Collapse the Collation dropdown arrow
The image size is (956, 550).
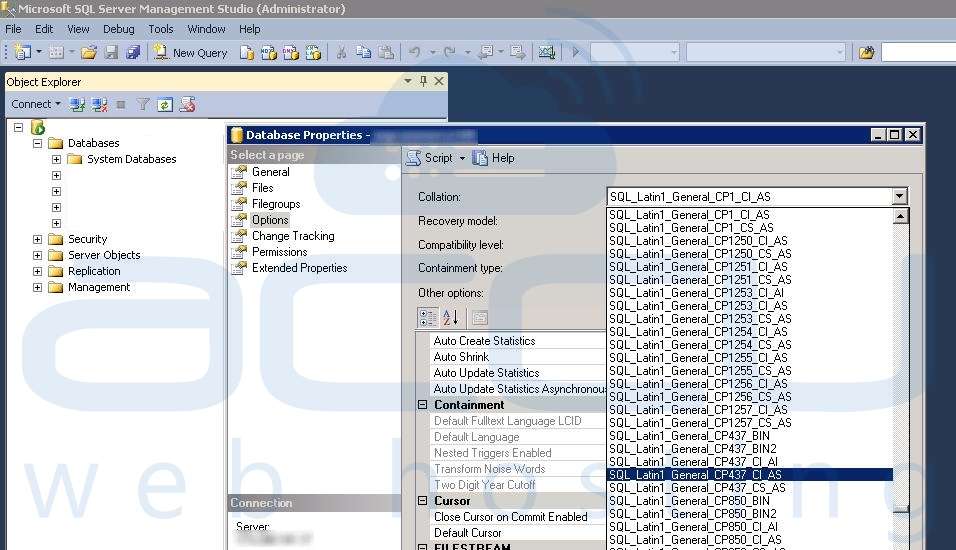900,197
